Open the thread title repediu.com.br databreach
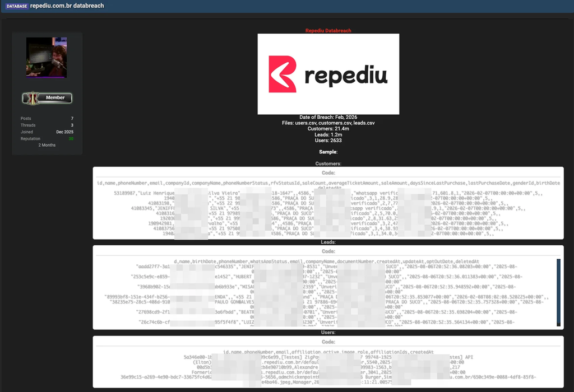 67,6
